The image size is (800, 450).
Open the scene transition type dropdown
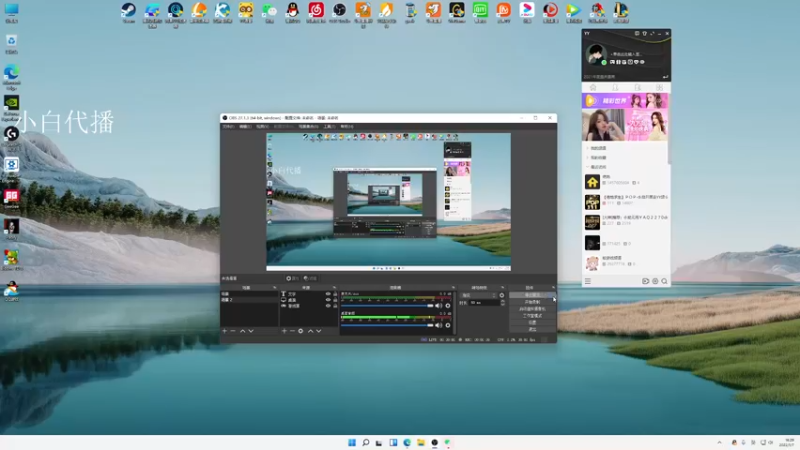[x=478, y=295]
